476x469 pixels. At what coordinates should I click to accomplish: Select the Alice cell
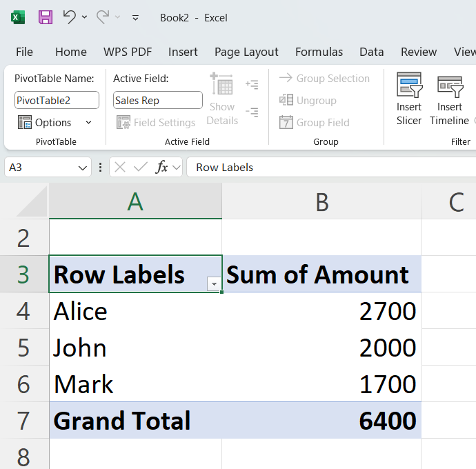[x=135, y=311]
